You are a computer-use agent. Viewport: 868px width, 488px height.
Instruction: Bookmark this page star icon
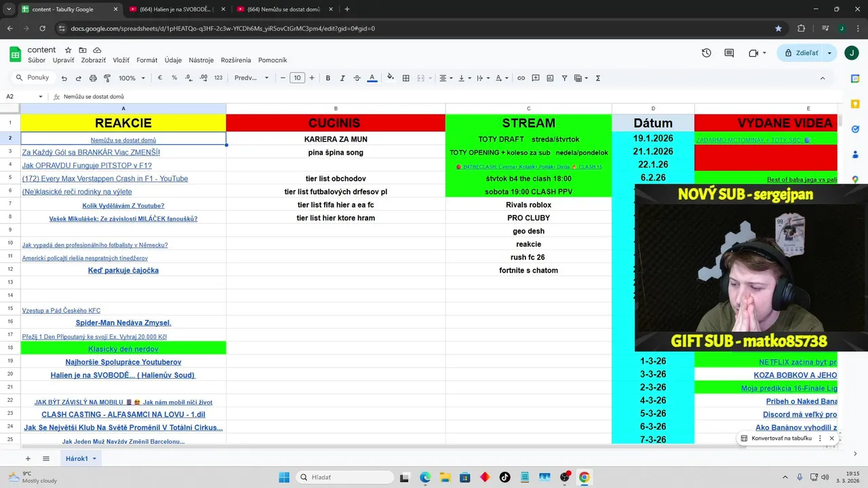(778, 28)
